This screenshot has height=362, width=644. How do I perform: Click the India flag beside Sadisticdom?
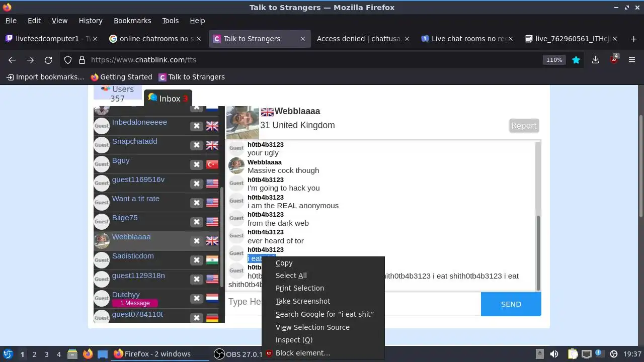click(212, 260)
